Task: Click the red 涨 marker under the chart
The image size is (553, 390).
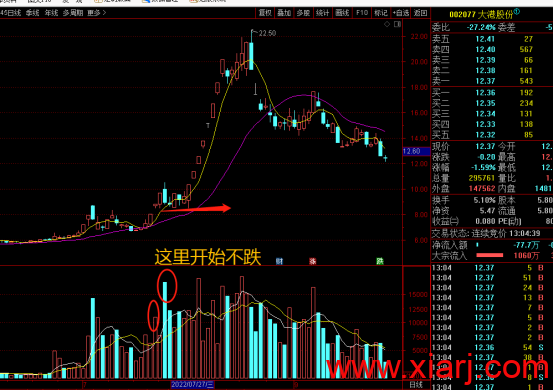Action: tap(312, 261)
